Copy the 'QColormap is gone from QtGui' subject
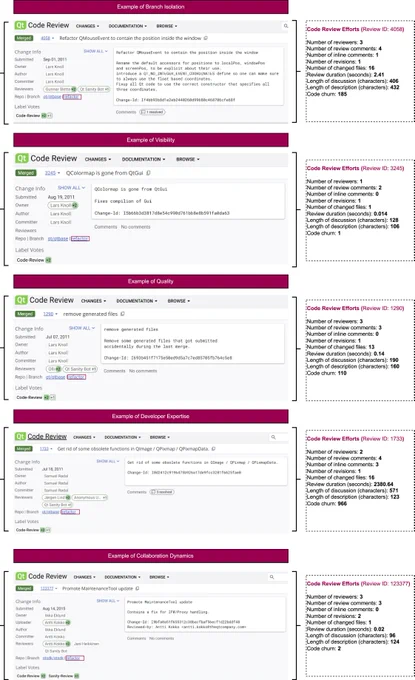 coord(148,173)
